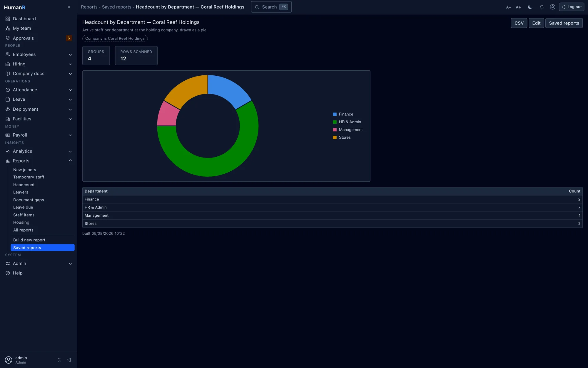
Task: Click the Finance blue legend swatch
Action: click(335, 114)
